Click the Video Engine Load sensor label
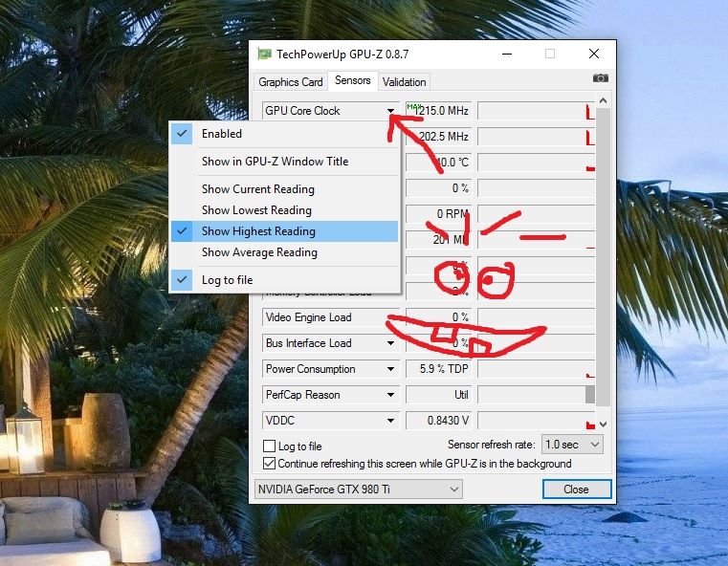The image size is (728, 566). 309,317
